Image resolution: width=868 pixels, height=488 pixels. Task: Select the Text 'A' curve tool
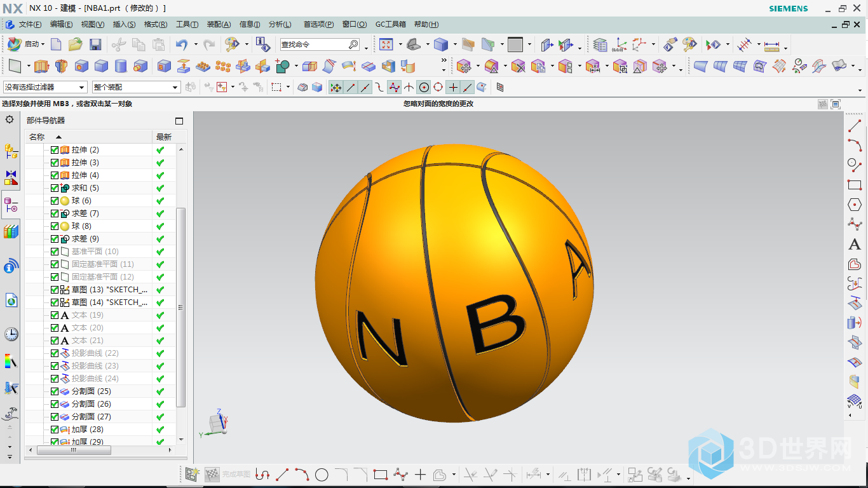click(x=855, y=244)
